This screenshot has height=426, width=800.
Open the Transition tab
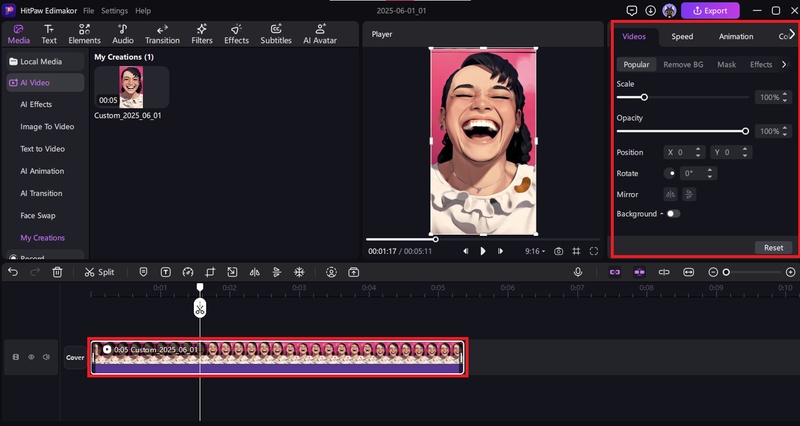pyautogui.click(x=162, y=34)
